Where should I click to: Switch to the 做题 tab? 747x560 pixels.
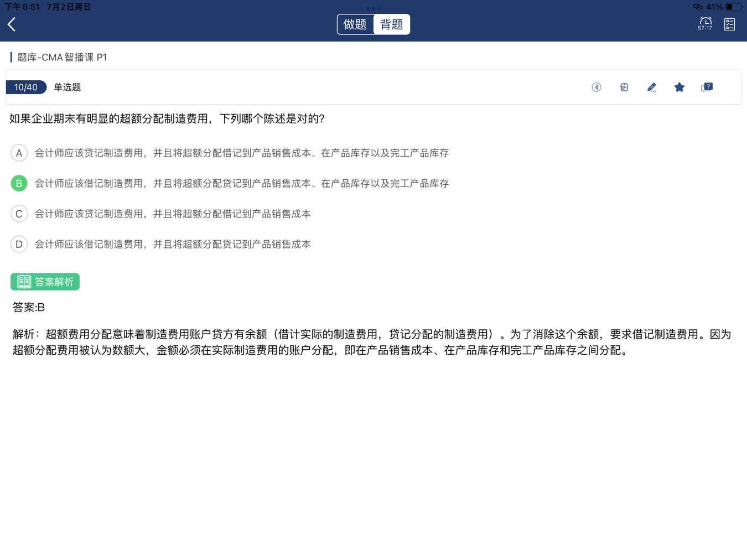coord(355,24)
